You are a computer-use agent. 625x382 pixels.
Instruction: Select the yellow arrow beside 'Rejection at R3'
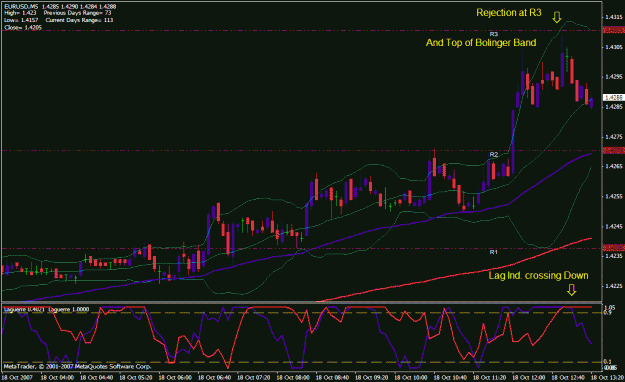tap(557, 17)
